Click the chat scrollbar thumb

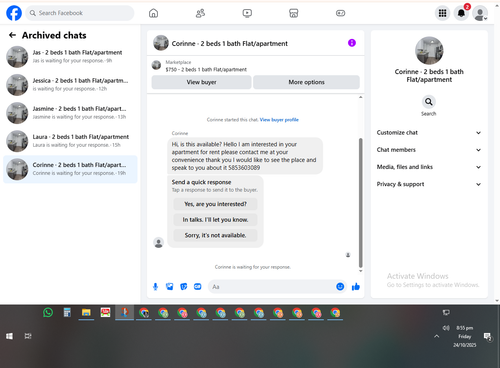pyautogui.click(x=360, y=203)
